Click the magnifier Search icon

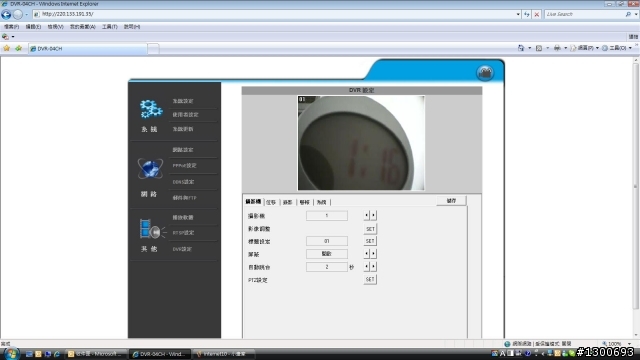(x=628, y=14)
